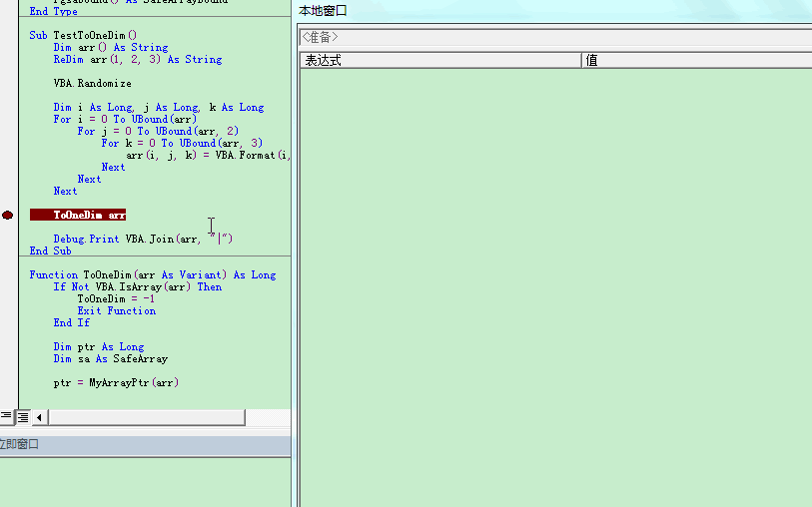This screenshot has height=507, width=812.
Task: Click 'Sub TestToOneDim()' line
Action: pyautogui.click(x=83, y=35)
